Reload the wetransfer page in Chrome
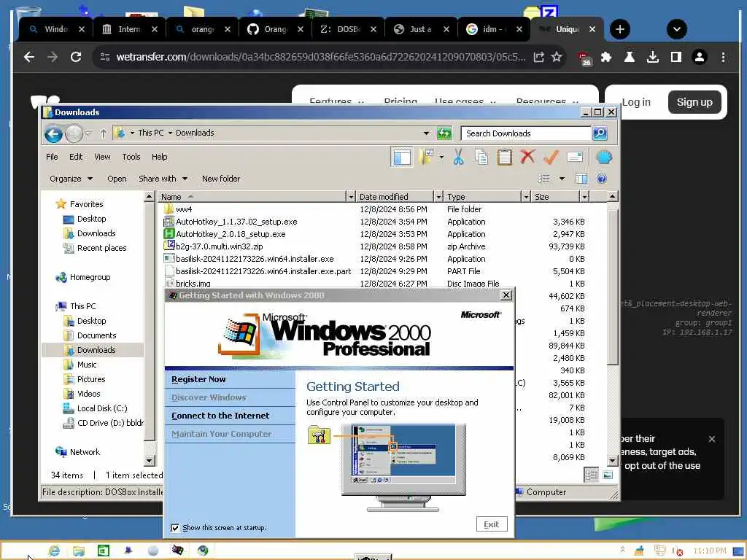This screenshot has width=747, height=560. coord(75,57)
